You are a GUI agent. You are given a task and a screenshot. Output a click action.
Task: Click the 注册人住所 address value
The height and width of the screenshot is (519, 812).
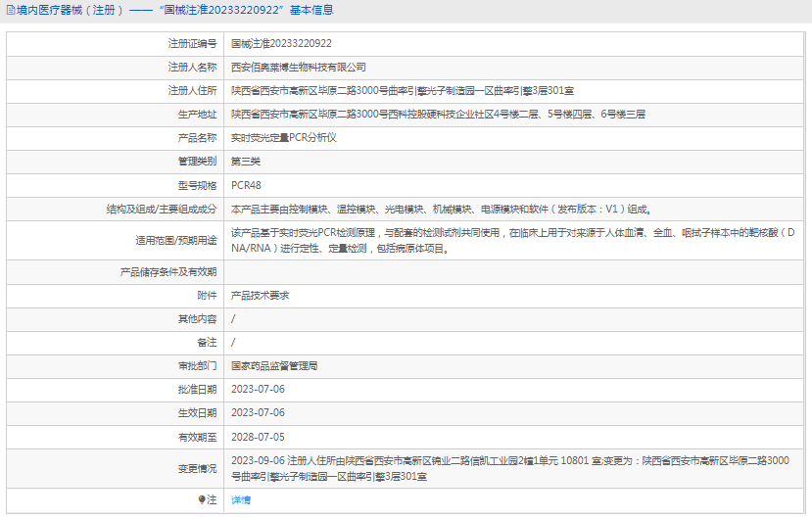pos(403,91)
